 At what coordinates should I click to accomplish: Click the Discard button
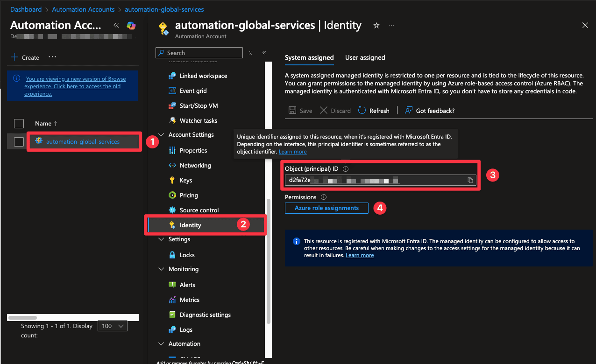(x=335, y=111)
